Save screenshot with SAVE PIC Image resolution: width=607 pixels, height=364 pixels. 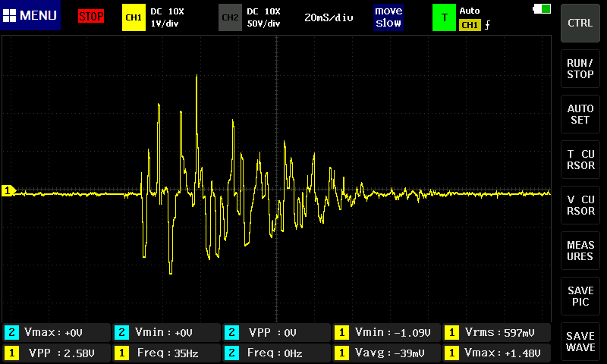pyautogui.click(x=580, y=297)
